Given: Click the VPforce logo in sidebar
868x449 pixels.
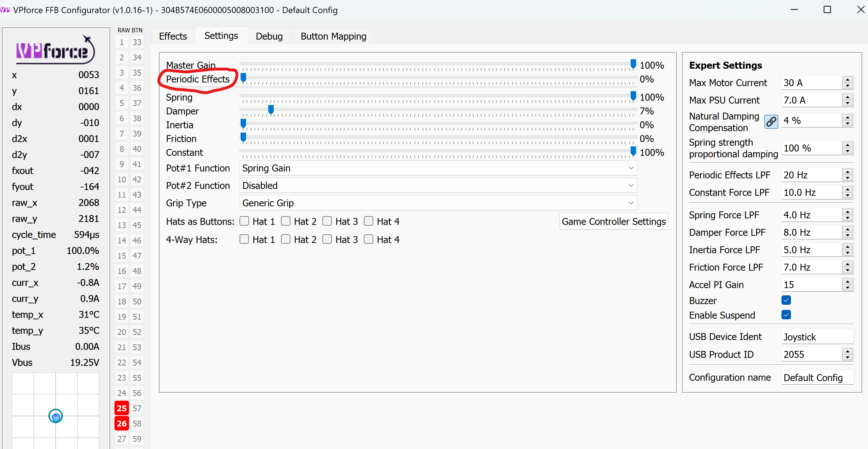Looking at the screenshot, I should click(x=55, y=50).
